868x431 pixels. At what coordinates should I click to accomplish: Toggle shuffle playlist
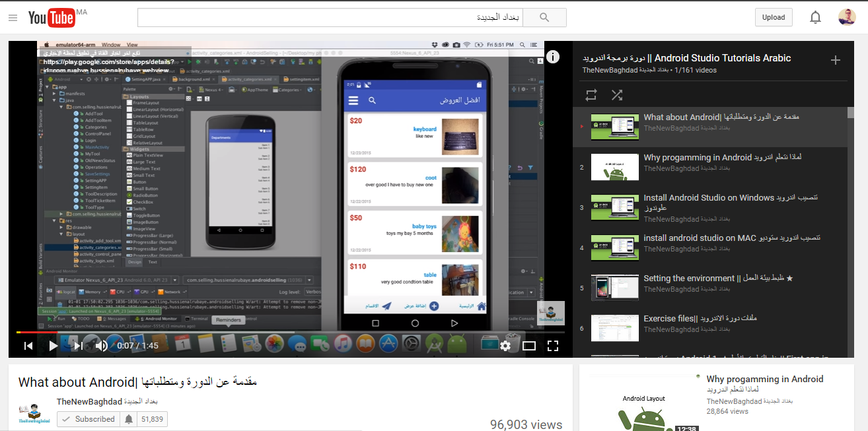(617, 95)
